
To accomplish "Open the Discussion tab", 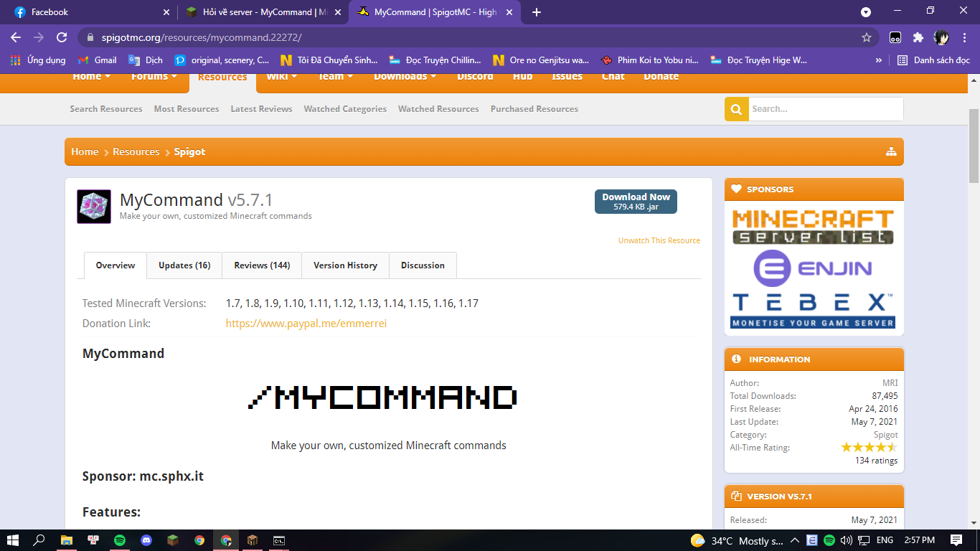I will (x=423, y=265).
